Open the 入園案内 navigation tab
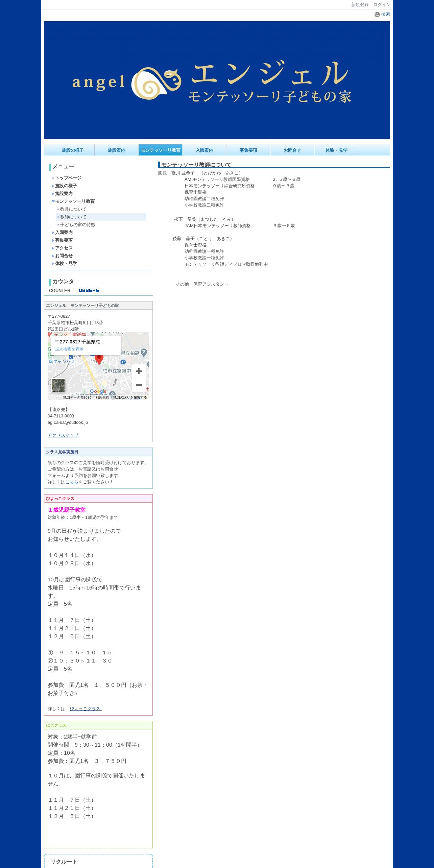 point(204,150)
